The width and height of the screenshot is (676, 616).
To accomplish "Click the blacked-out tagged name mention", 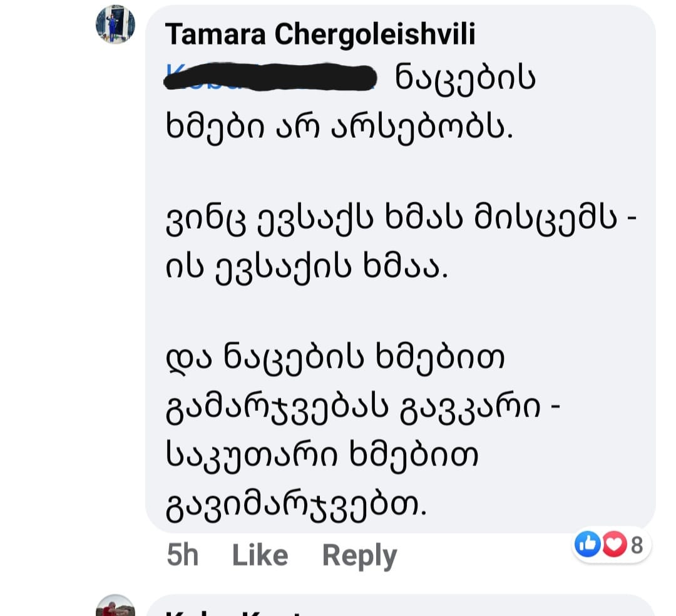I will (270, 80).
